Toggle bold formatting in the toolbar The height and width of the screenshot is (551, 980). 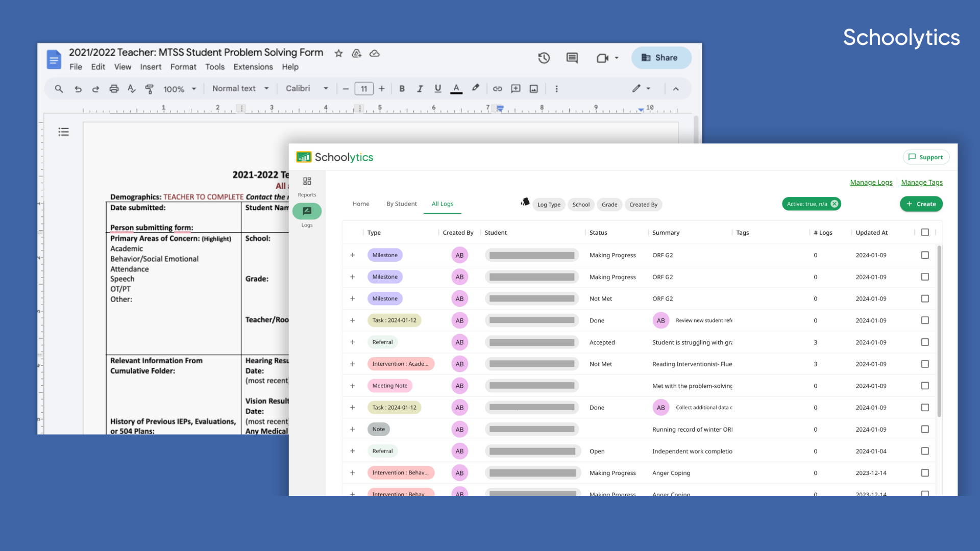[x=402, y=88]
